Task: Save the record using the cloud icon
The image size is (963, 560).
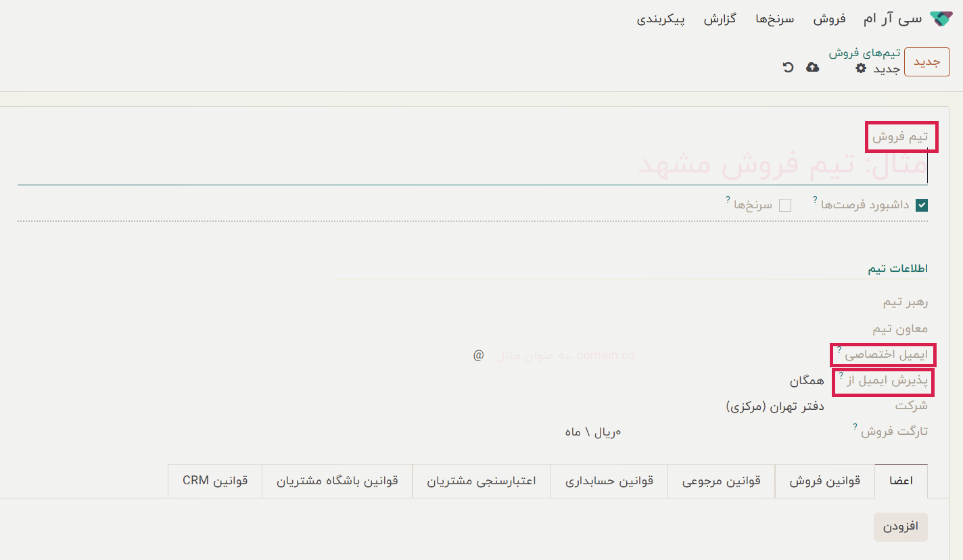Action: (x=812, y=68)
